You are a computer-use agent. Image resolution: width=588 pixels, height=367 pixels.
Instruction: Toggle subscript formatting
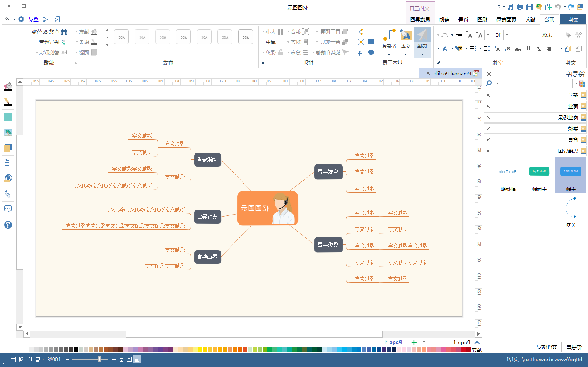508,48
